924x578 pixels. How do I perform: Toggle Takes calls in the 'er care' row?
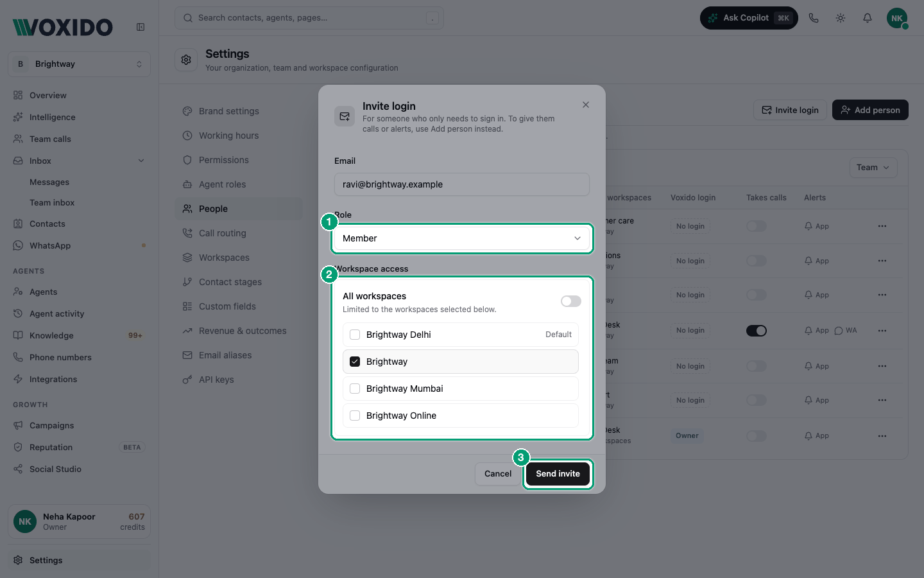pyautogui.click(x=757, y=226)
